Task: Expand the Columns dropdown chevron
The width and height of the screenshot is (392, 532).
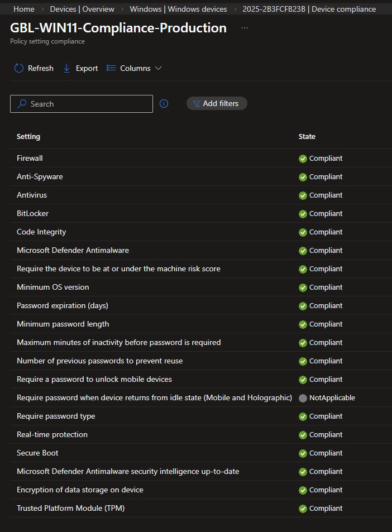Action: [x=158, y=68]
